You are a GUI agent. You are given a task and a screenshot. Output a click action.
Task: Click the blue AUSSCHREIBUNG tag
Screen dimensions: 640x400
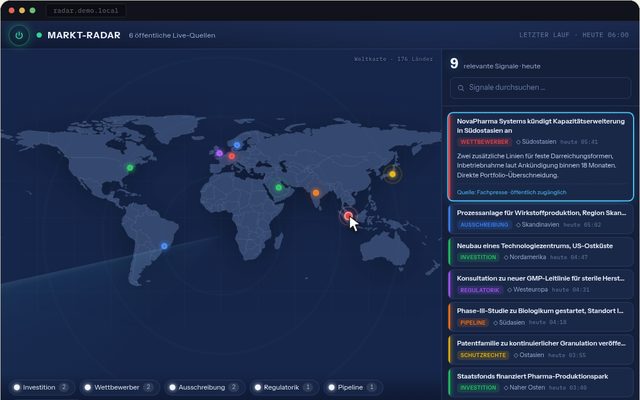tap(484, 225)
